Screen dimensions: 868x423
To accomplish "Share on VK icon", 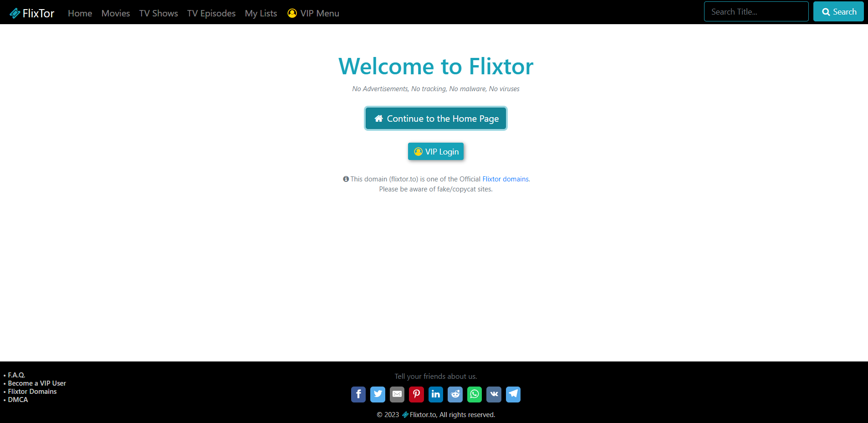I will coord(494,394).
